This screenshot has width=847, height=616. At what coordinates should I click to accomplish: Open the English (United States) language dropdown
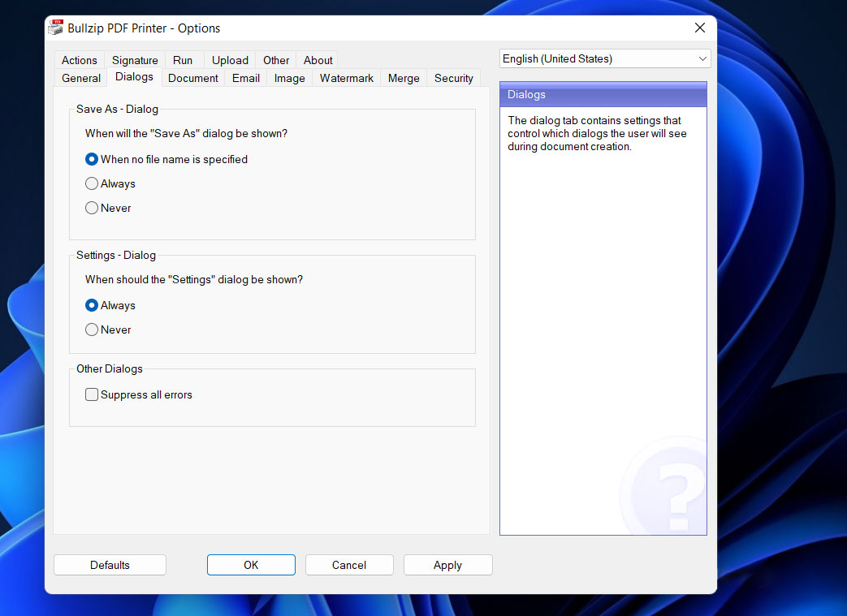[604, 58]
